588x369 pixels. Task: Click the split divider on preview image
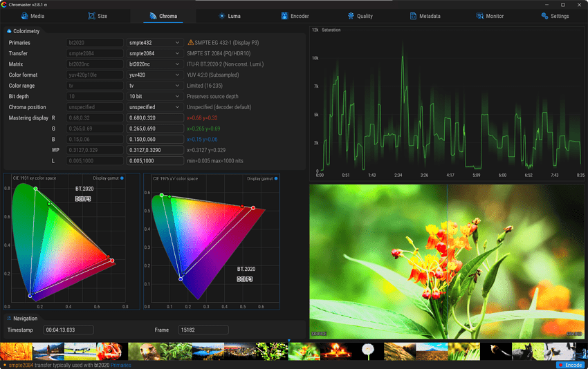pos(447,261)
